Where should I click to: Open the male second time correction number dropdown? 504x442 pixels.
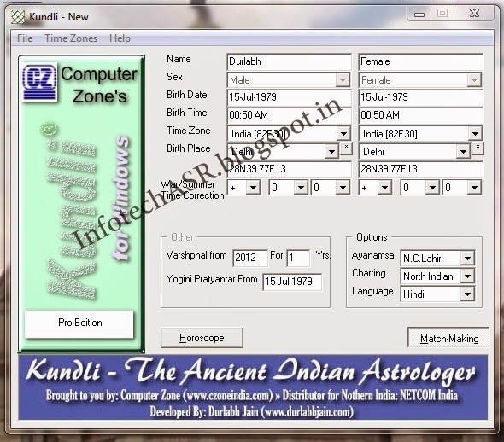coord(343,188)
